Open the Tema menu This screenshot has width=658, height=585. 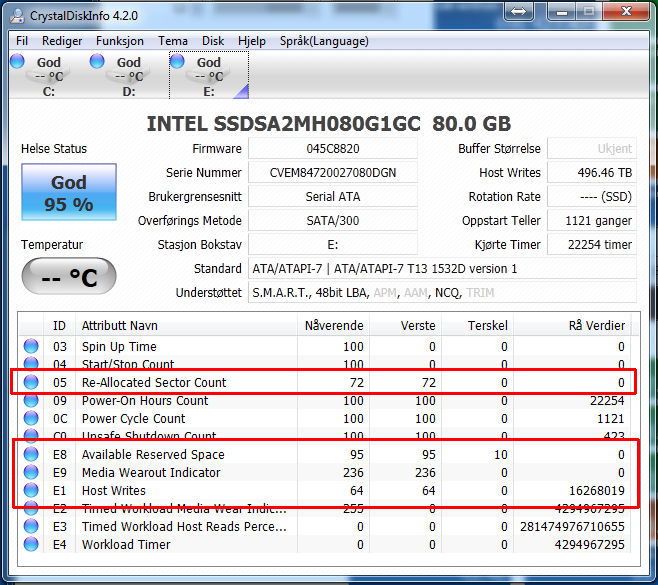(x=172, y=41)
